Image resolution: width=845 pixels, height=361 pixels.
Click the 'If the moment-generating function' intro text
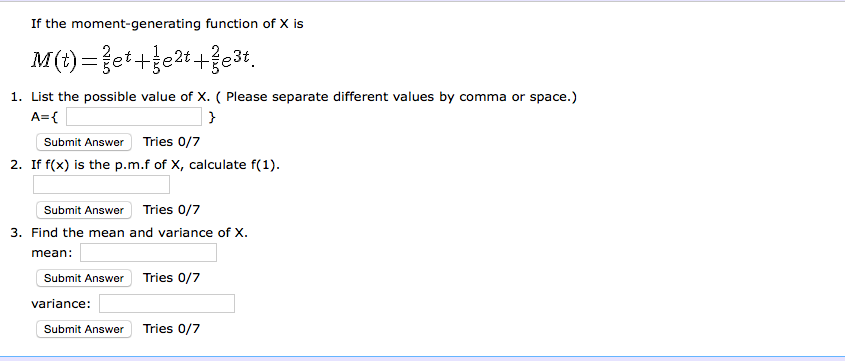tap(167, 24)
